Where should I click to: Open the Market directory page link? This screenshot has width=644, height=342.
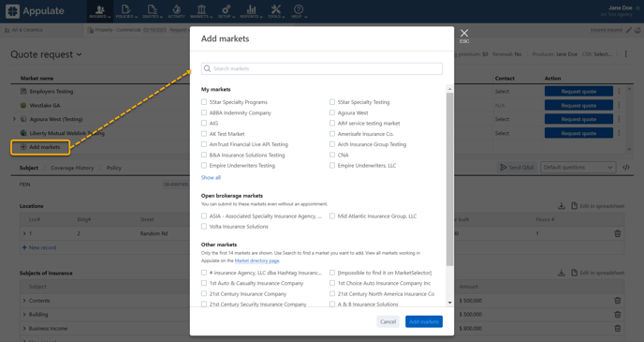[256, 260]
